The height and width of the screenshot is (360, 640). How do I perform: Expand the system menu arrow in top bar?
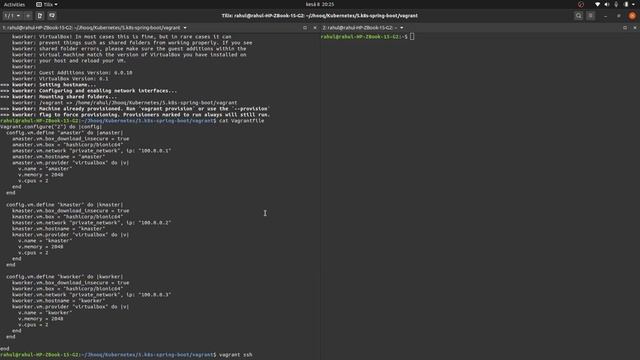tap(634, 4)
